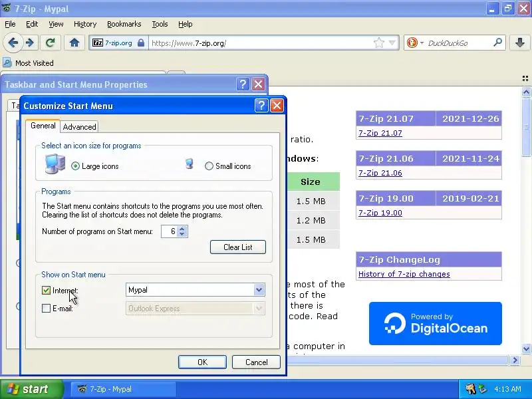Open the View menu
The height and width of the screenshot is (399, 532).
(x=56, y=24)
